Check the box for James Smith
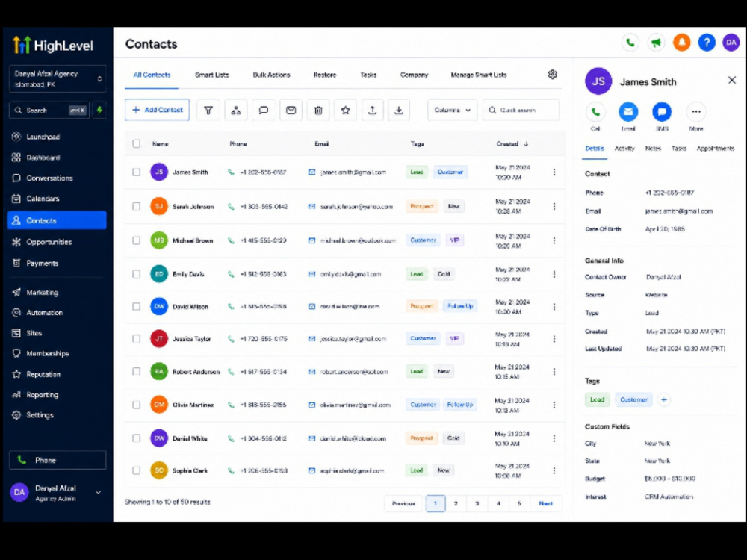 click(x=136, y=172)
